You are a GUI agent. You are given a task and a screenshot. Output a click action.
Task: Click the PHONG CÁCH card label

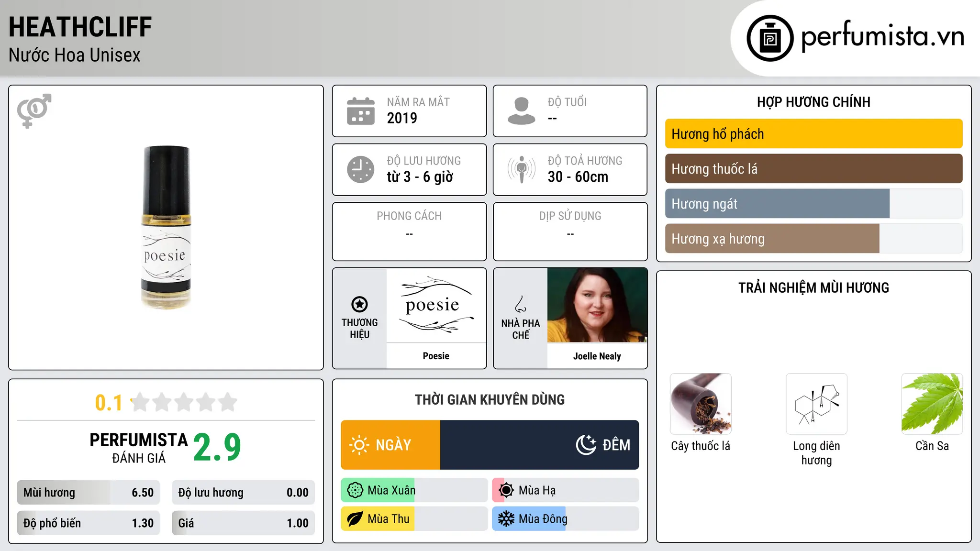(x=409, y=216)
